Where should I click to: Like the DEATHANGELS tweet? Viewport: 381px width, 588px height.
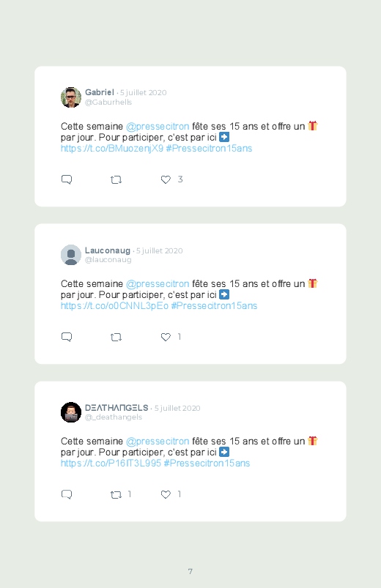pos(166,495)
